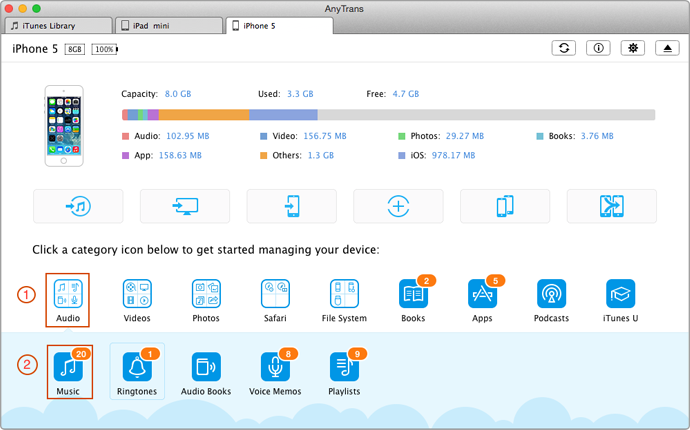Viewport: 690px width, 430px height.
Task: Switch to the iTunes Library tab
Action: (59, 26)
